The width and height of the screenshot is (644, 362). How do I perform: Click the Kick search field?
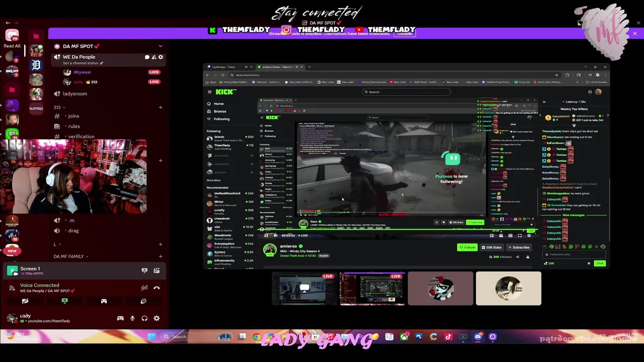click(x=407, y=92)
